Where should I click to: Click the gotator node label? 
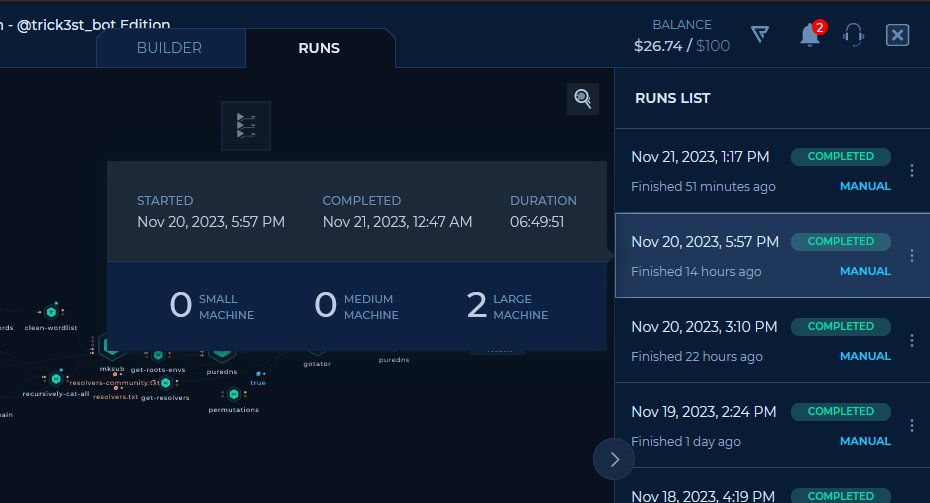point(317,364)
